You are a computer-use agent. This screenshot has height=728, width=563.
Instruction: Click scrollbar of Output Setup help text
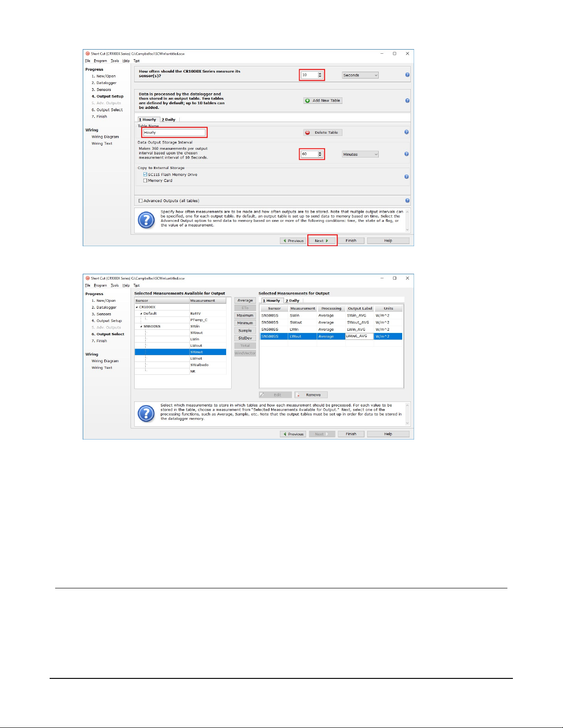tap(407, 220)
